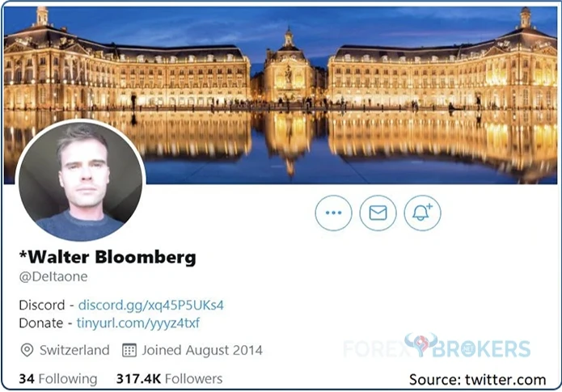Click the bull logo in ForexBrokers watermark
The image size is (562, 392).
point(420,344)
